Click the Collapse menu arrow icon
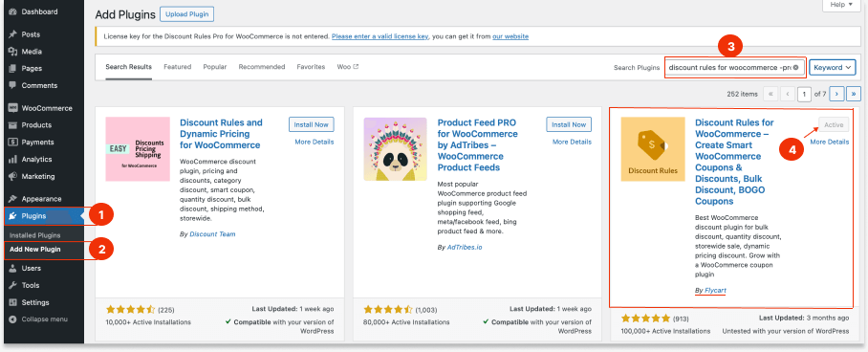Screen dimensions: 868x352 point(12,319)
